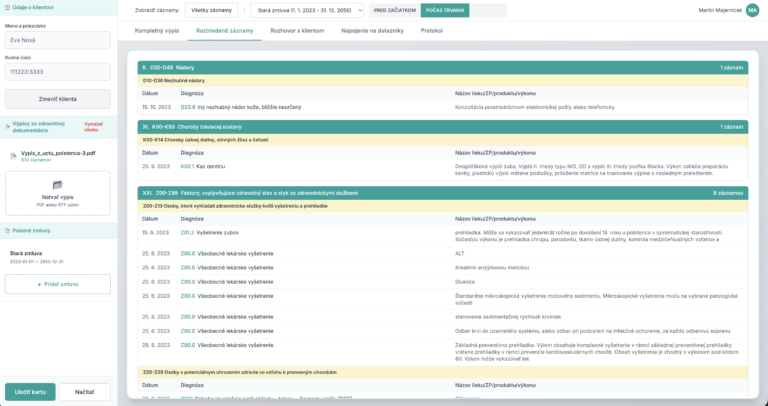Click the folder icon above Nahrať výpis
Image resolution: width=768 pixels, height=406 pixels.
pos(57,185)
